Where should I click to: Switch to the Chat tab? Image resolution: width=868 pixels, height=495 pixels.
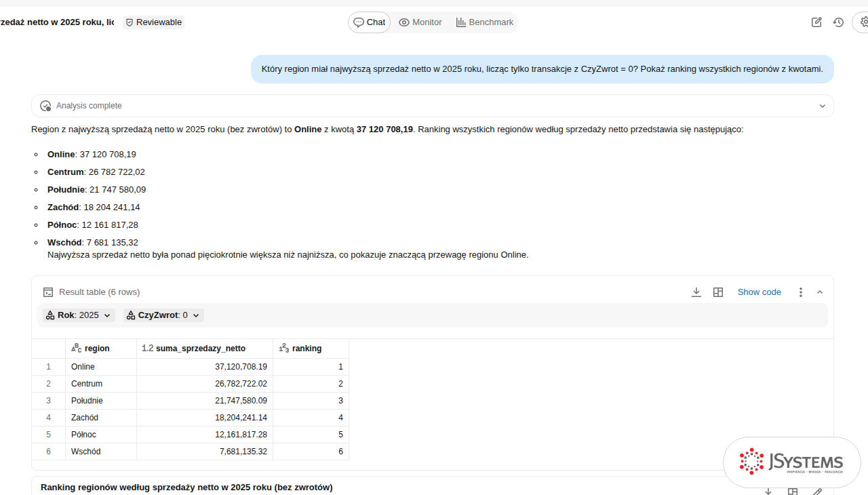click(x=370, y=22)
